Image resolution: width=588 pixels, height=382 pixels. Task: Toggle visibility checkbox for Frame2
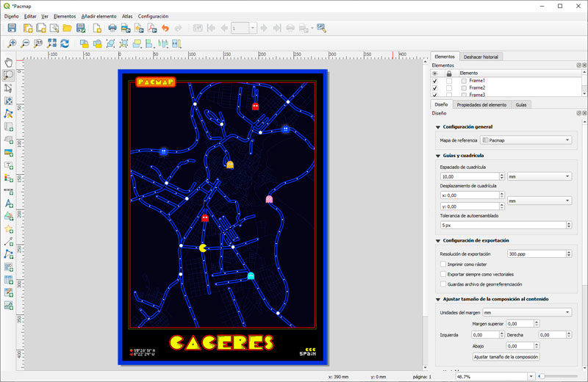(435, 87)
